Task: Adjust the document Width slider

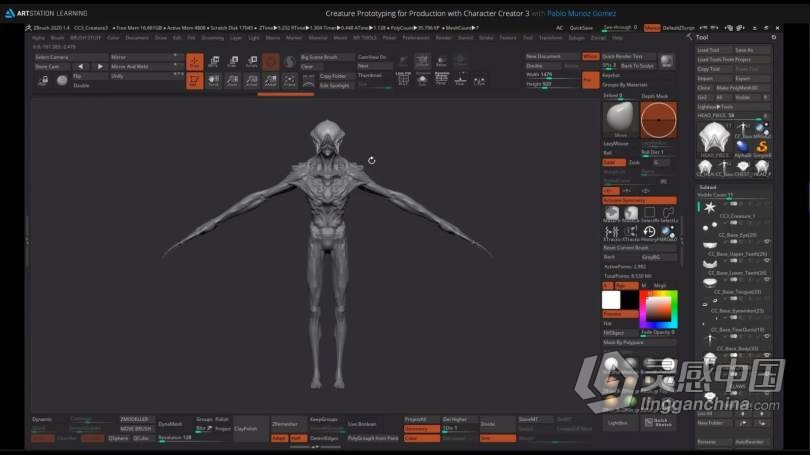Action: [552, 75]
